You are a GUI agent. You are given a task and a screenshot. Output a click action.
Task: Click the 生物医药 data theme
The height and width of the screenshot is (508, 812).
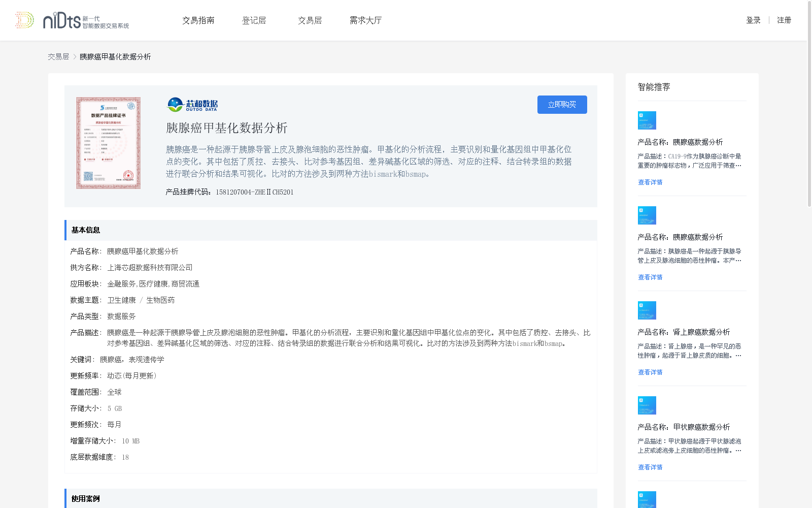pyautogui.click(x=160, y=300)
